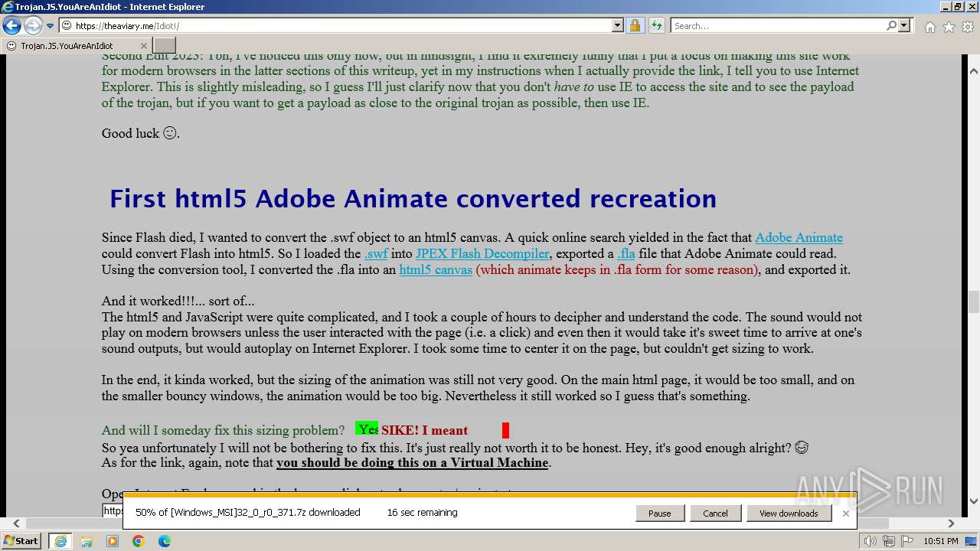Go back with the browser Back arrow
980x551 pixels.
click(11, 26)
